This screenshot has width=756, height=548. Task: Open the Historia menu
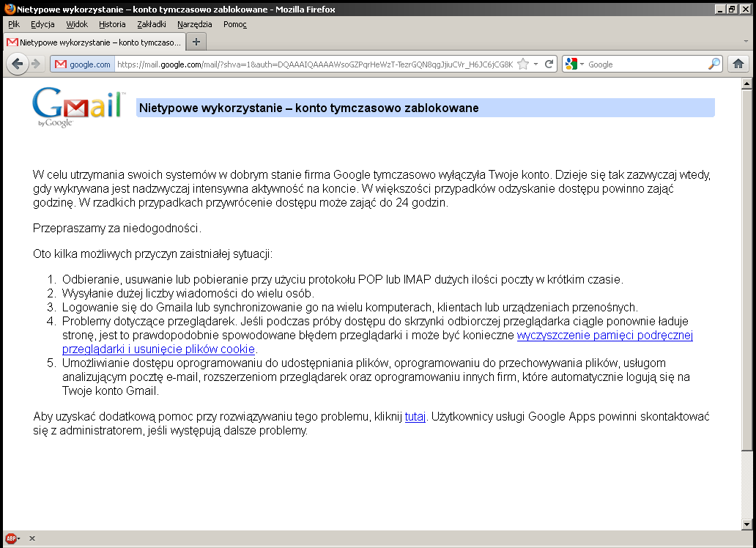tap(112, 24)
